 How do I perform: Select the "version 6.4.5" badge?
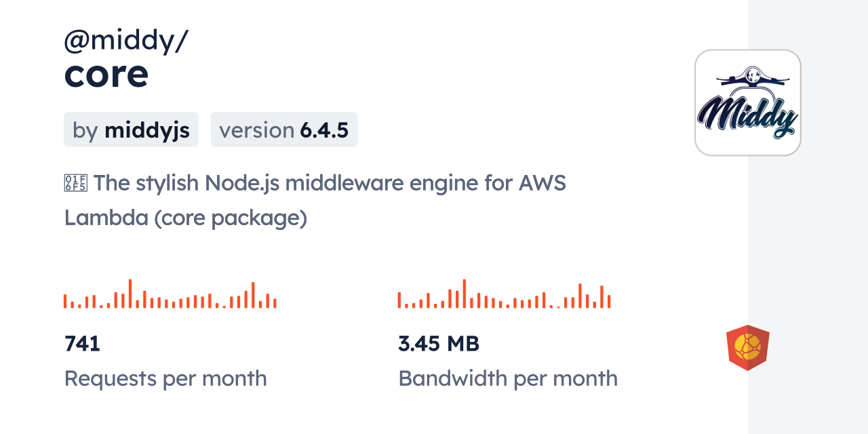click(284, 130)
